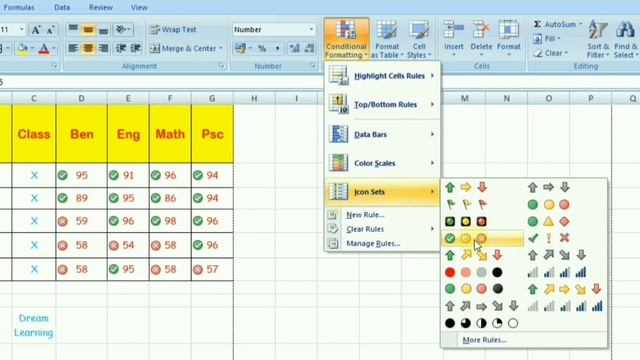This screenshot has width=640, height=360.
Task: Click Merge & Center button
Action: pos(182,49)
